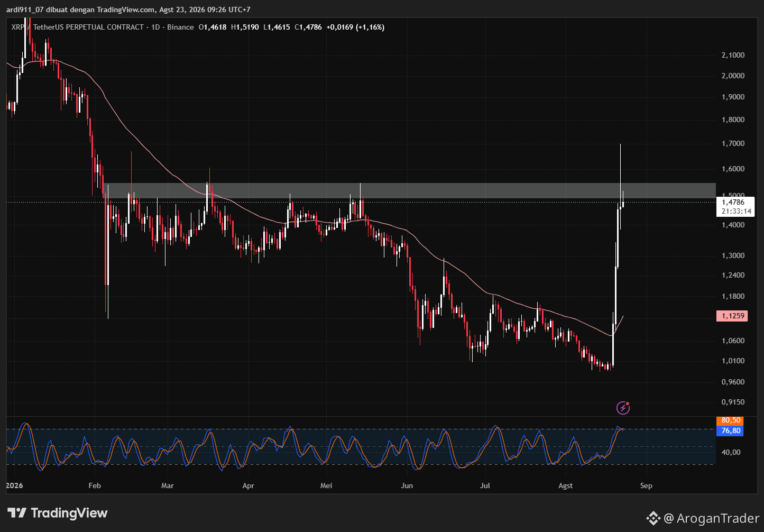Screen dimensions: 764x532
Task: Click the 1,7000 price axis label
Action: (733, 143)
